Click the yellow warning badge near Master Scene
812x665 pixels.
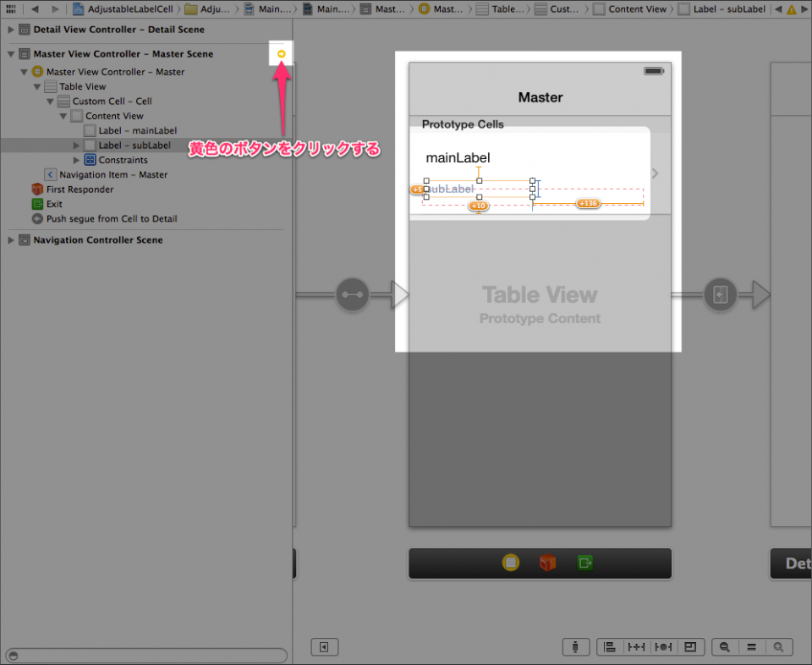pyautogui.click(x=280, y=52)
